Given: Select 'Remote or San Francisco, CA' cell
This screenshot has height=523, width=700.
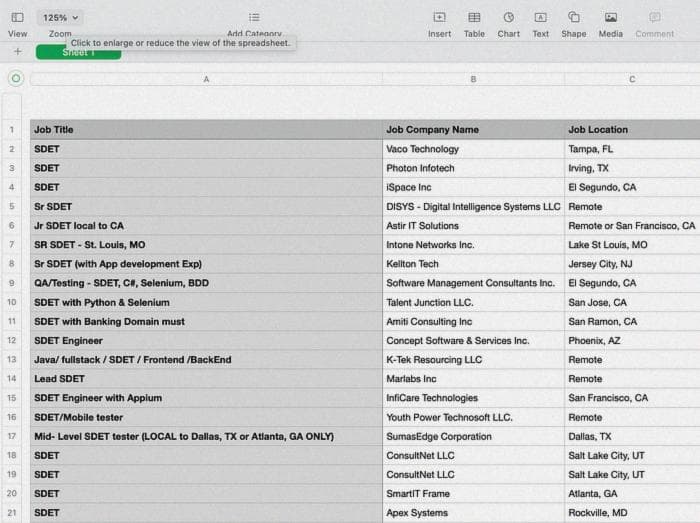Looking at the screenshot, I should [632, 226].
